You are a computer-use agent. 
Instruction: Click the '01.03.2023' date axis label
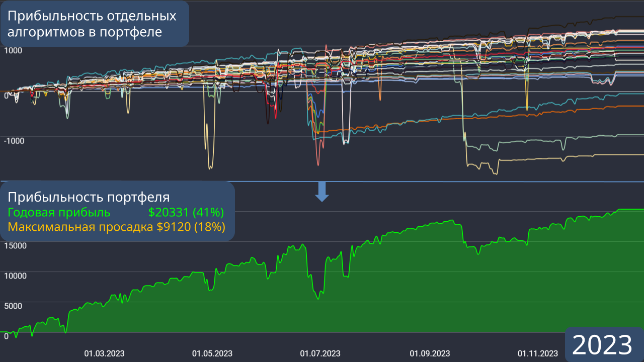[104, 353]
